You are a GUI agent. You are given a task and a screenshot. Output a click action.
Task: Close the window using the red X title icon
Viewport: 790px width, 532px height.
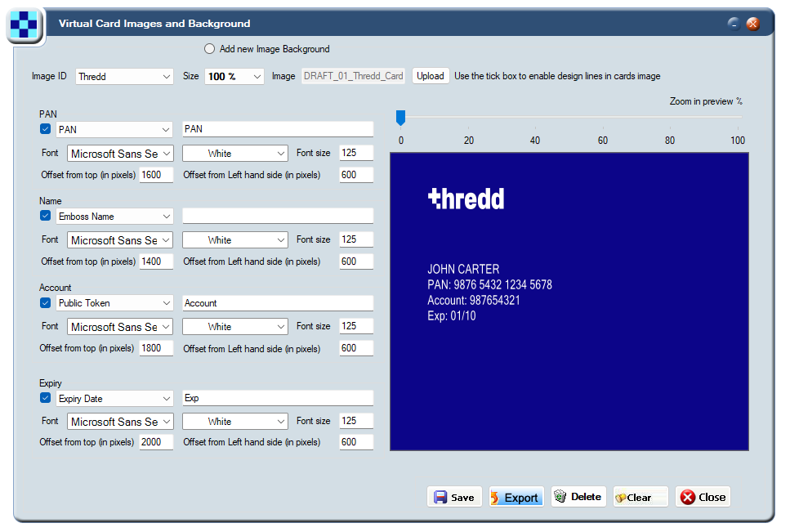[x=752, y=23]
